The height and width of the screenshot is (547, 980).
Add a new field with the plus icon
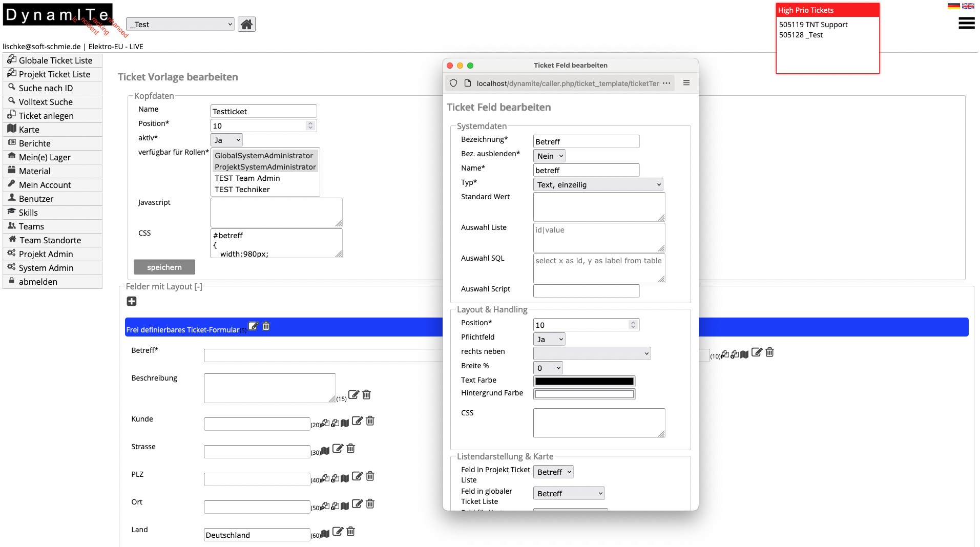pos(132,302)
